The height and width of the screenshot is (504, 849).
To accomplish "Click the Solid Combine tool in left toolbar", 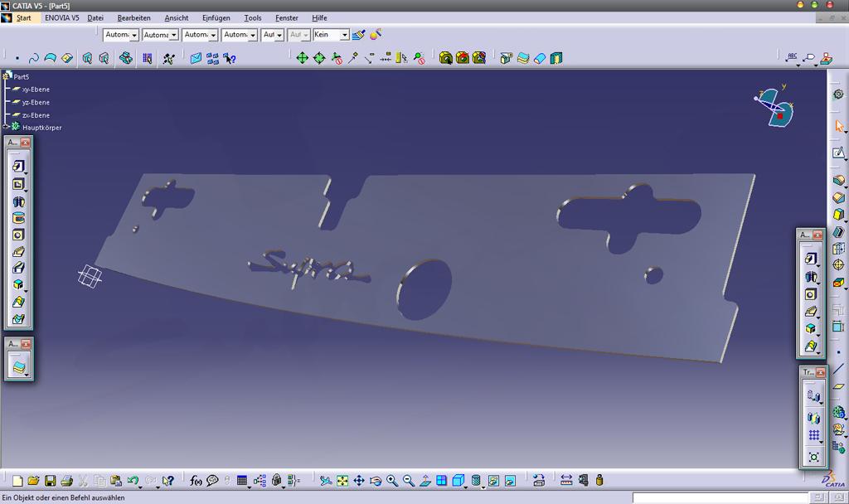I will coord(18,285).
